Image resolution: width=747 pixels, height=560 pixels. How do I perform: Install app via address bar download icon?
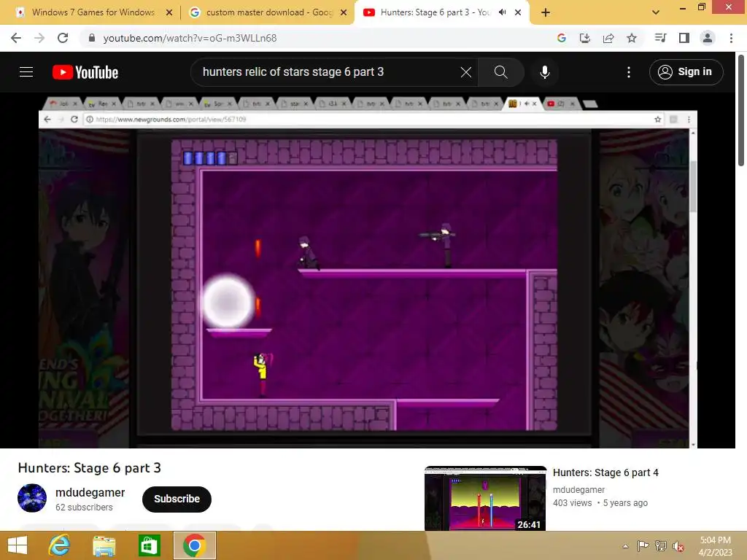coord(584,38)
